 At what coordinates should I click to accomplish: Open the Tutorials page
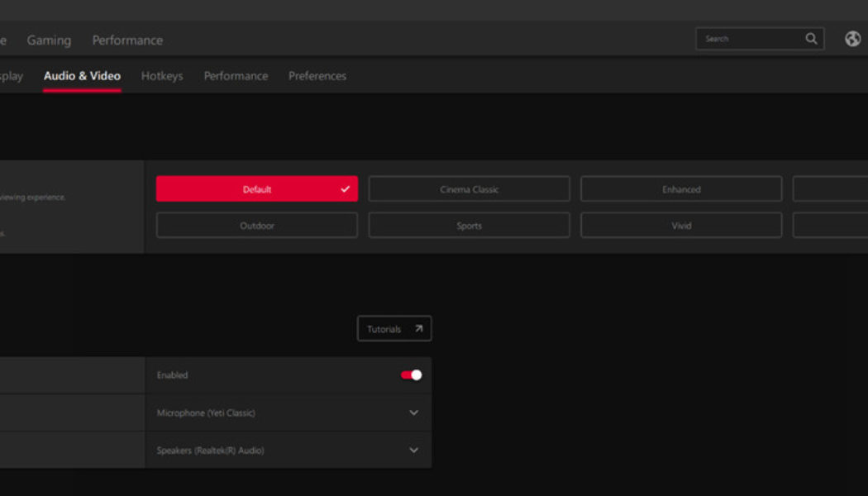point(389,328)
